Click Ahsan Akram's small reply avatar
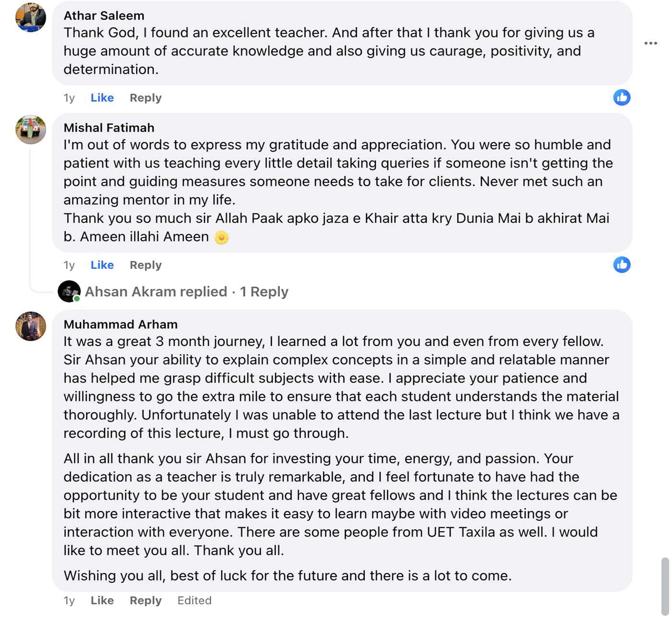This screenshot has width=672, height=624. [69, 291]
